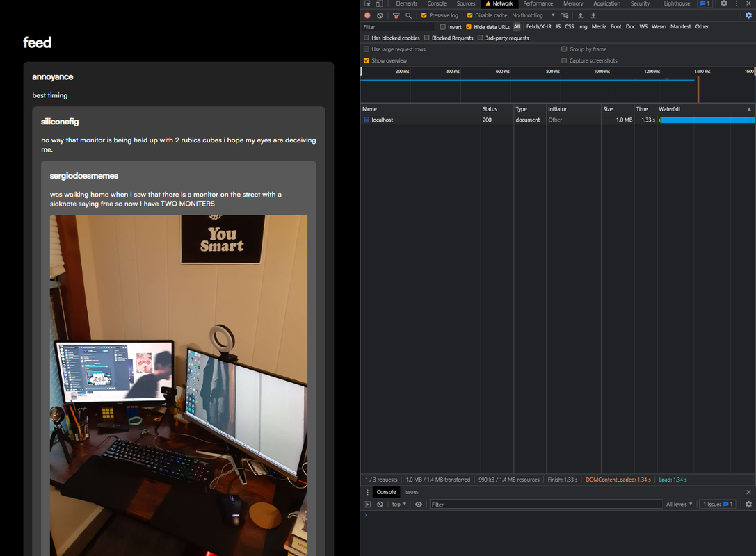Click the network Filter text field

pos(399,27)
